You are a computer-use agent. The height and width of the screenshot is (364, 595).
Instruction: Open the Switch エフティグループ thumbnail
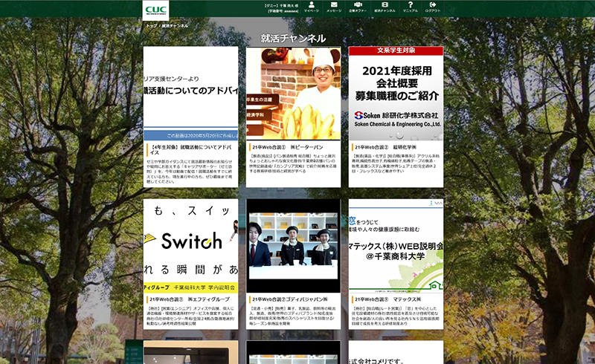(x=190, y=245)
